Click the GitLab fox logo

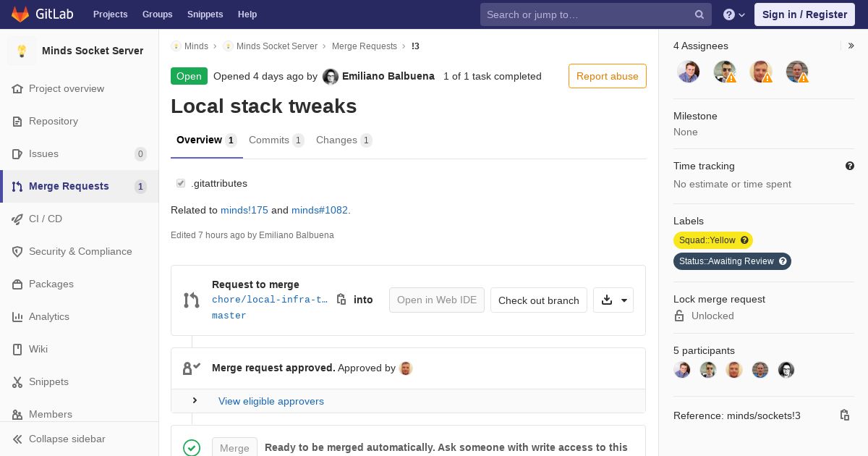click(20, 14)
